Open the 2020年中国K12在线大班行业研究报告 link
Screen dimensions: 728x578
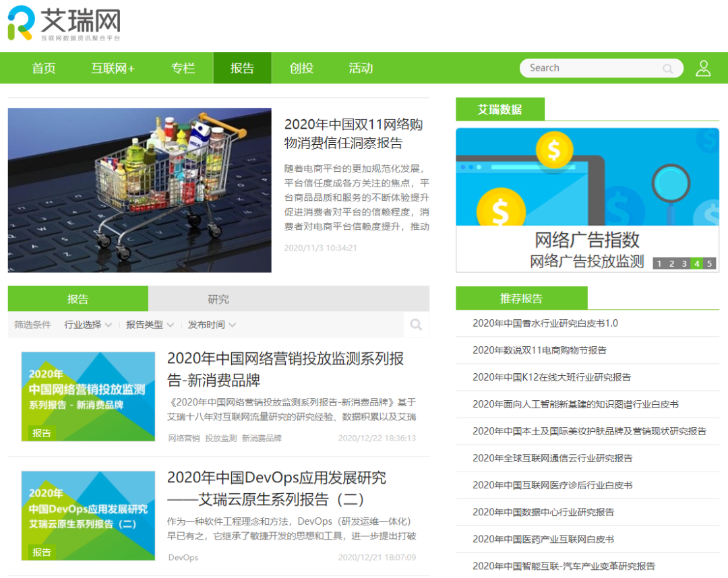(x=553, y=377)
